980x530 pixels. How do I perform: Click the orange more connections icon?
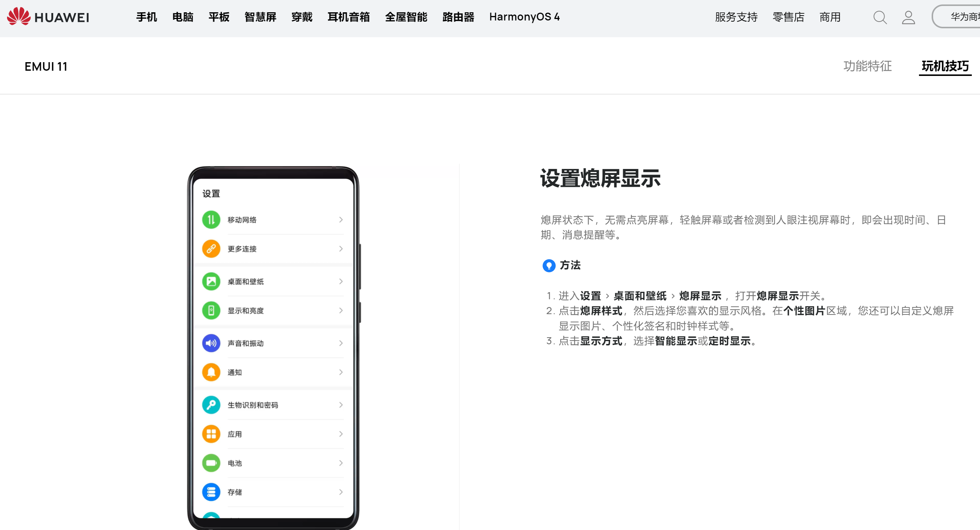211,249
